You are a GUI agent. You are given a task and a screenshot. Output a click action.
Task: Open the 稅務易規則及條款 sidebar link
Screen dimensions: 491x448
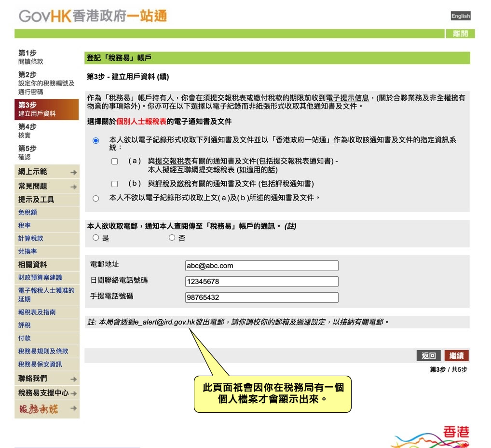coord(43,351)
